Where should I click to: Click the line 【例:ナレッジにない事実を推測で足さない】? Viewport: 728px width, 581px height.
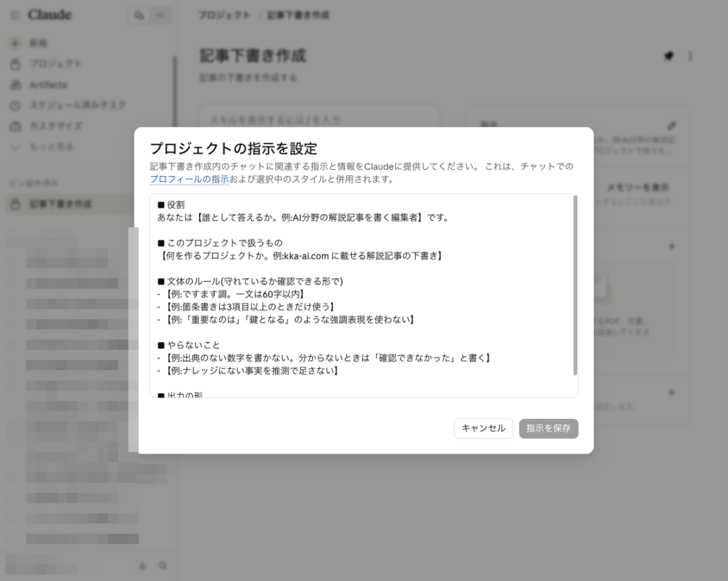tap(248, 371)
